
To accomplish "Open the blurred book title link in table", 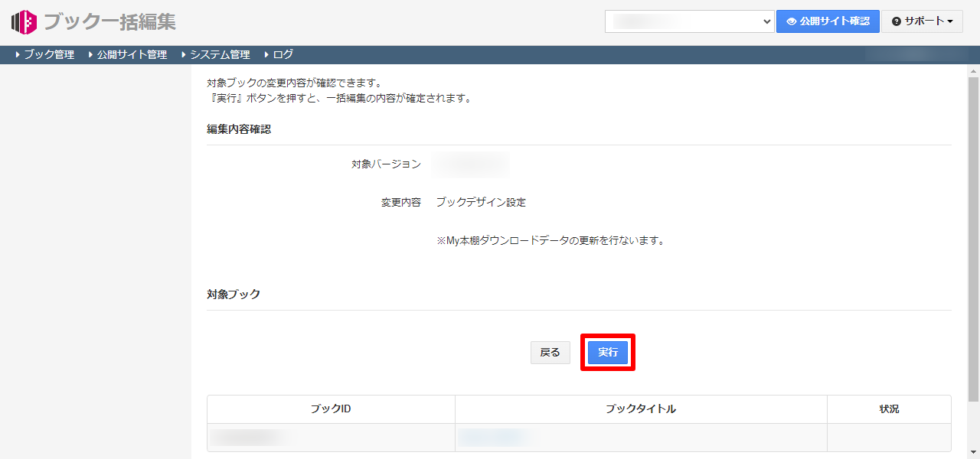I will pos(492,437).
